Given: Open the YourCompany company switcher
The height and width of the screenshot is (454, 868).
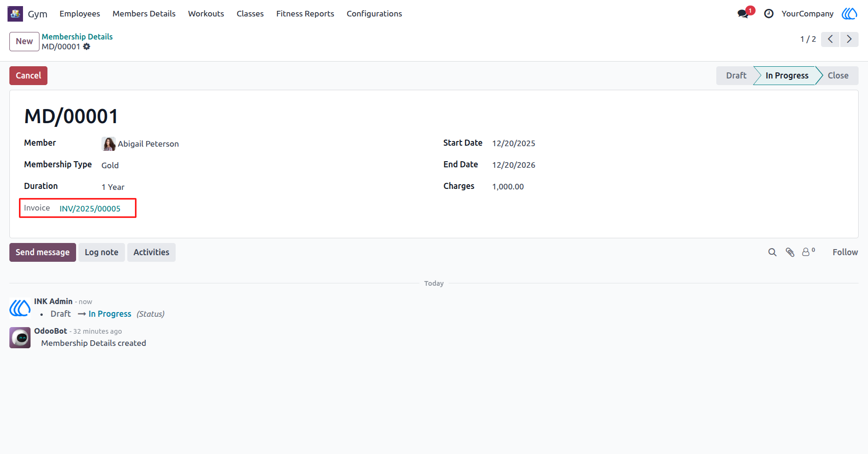Looking at the screenshot, I should [x=807, y=14].
